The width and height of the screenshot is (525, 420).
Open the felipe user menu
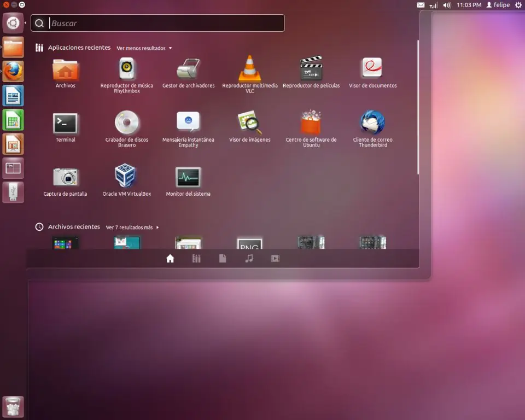click(498, 5)
